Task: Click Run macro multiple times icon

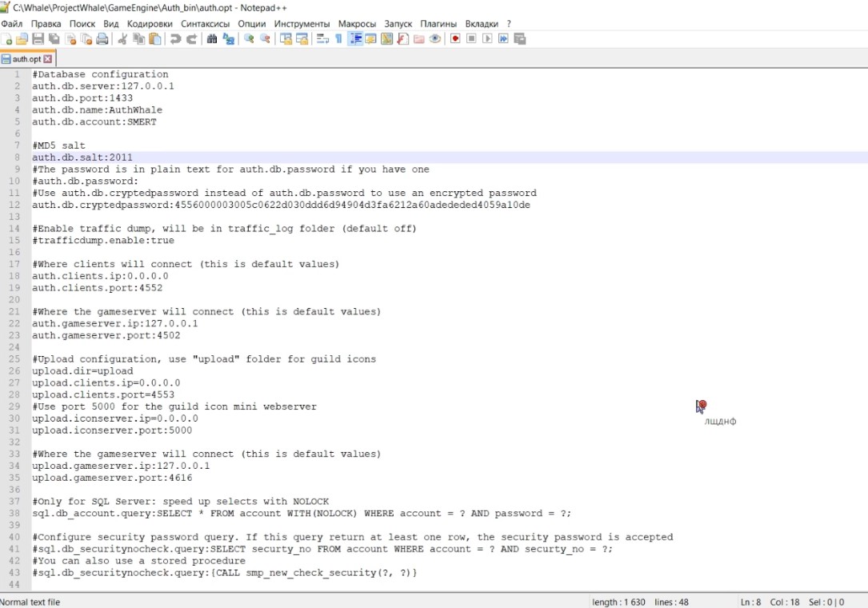Action: pyautogui.click(x=503, y=38)
